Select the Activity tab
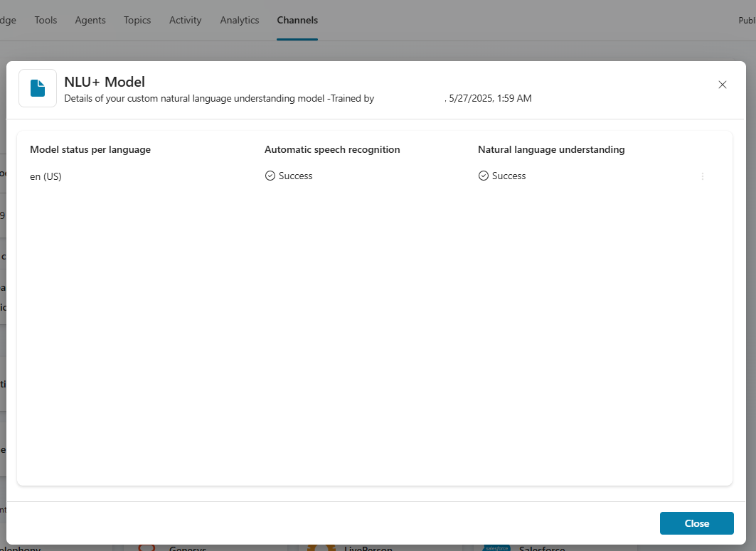The width and height of the screenshot is (756, 551). coord(185,20)
